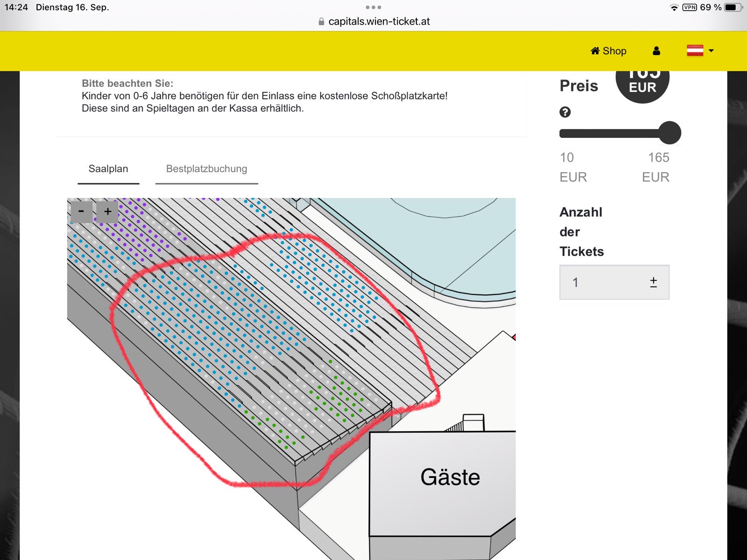The image size is (747, 560).
Task: Click the capitals.wien-ticket.at address bar
Action: click(x=379, y=21)
